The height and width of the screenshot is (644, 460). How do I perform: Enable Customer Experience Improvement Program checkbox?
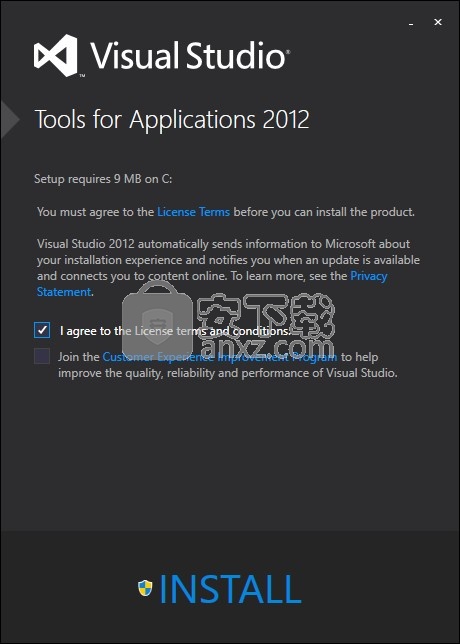coord(42,356)
